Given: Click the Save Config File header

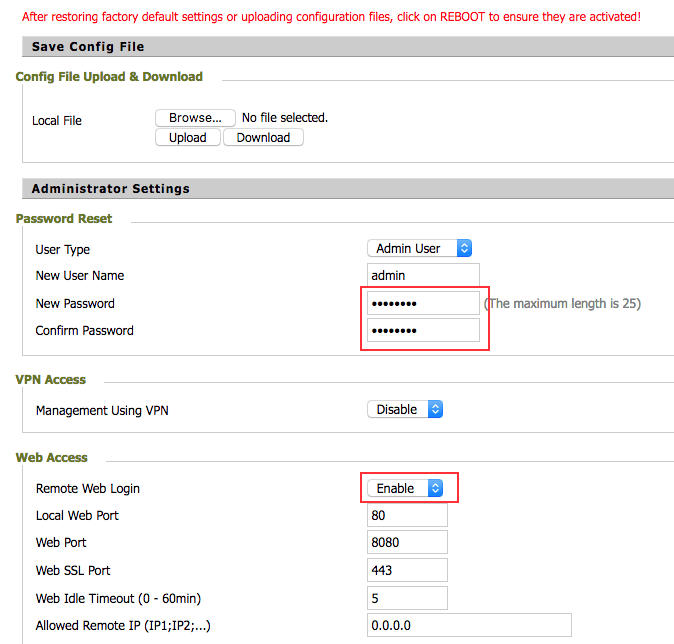Looking at the screenshot, I should point(88,47).
